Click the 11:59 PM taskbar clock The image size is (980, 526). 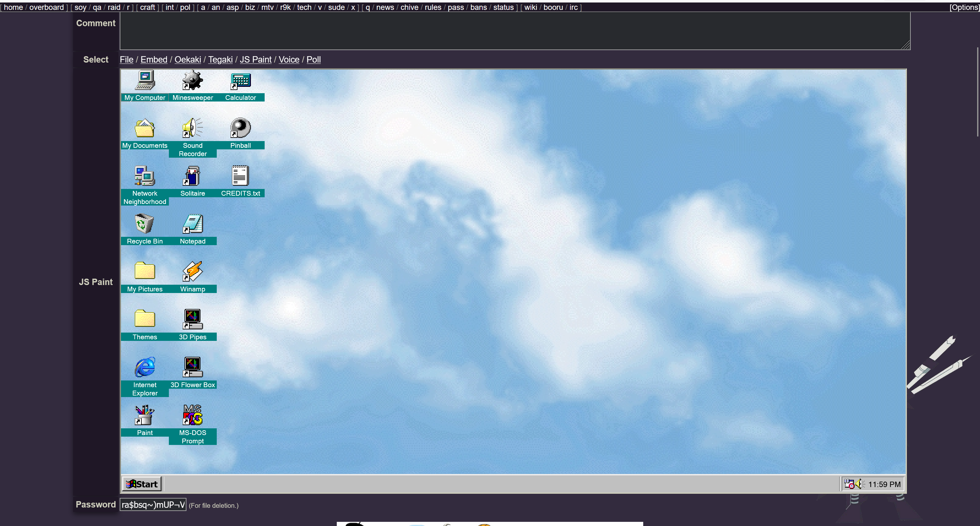884,484
